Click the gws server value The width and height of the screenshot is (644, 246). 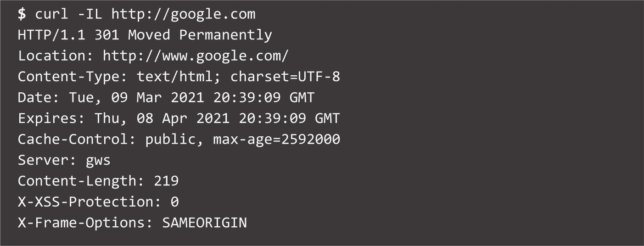pyautogui.click(x=98, y=160)
